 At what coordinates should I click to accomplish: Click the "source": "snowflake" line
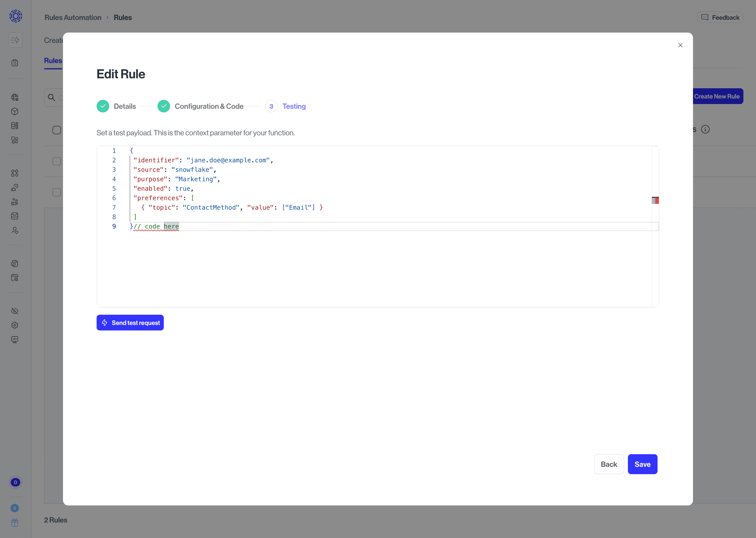[175, 170]
